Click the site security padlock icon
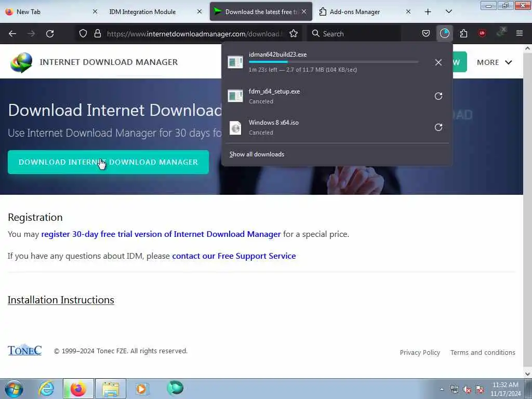 click(x=98, y=34)
